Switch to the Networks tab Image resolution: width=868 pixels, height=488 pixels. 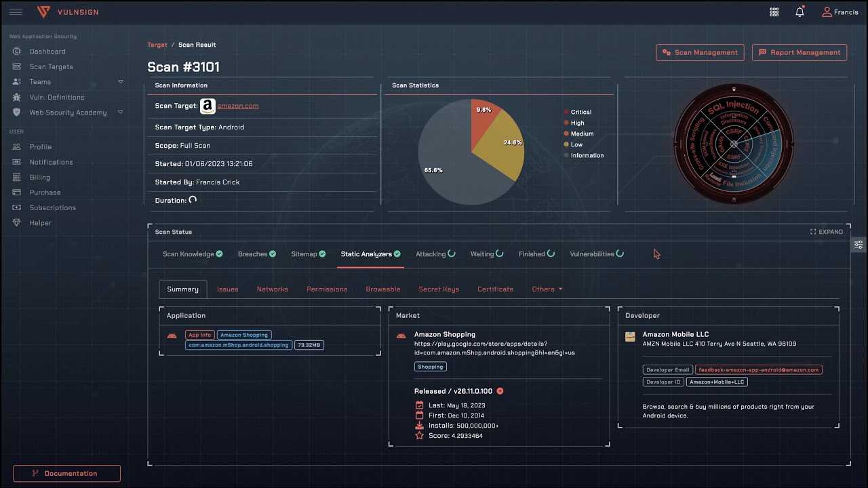point(273,289)
